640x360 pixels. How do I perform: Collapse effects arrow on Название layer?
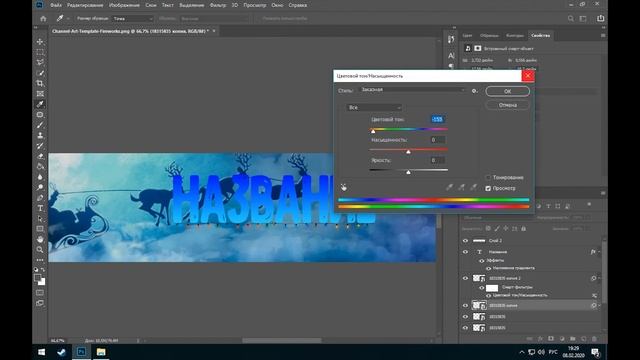[x=599, y=252]
